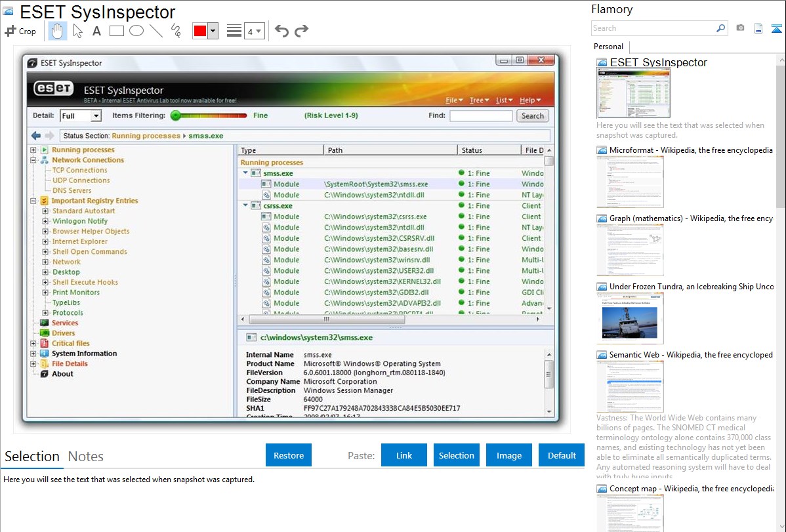Redo the last annotation

301,31
